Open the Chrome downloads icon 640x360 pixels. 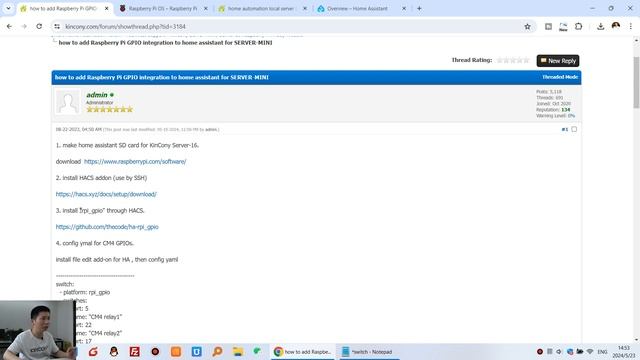(x=600, y=27)
